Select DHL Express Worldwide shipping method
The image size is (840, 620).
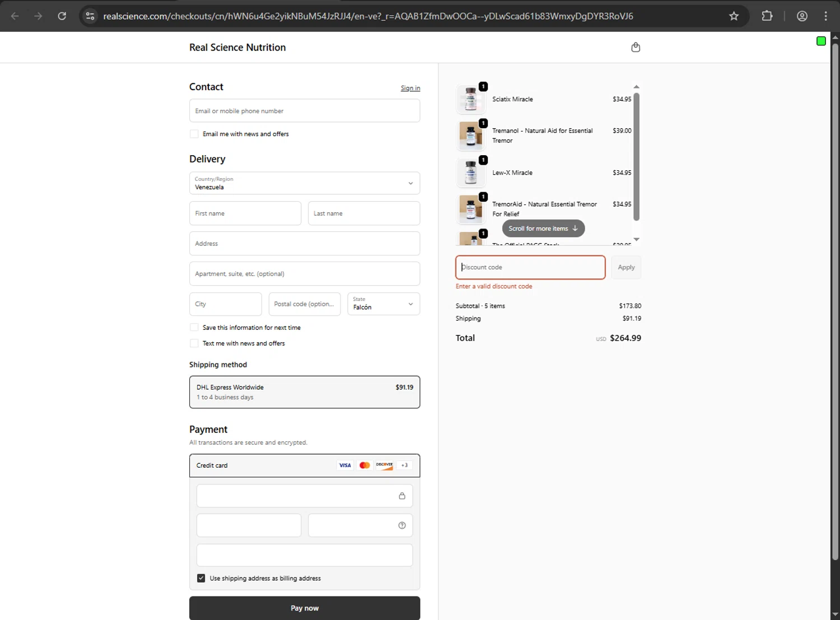click(305, 392)
